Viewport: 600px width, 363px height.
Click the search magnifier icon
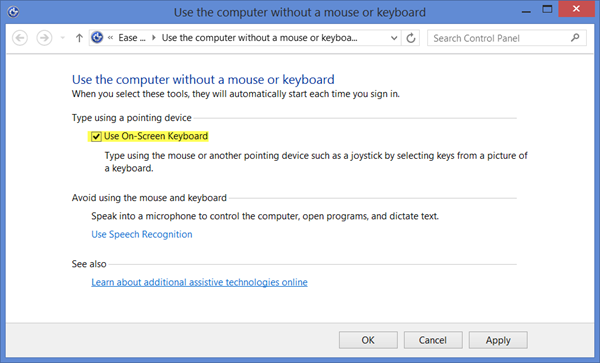point(575,38)
